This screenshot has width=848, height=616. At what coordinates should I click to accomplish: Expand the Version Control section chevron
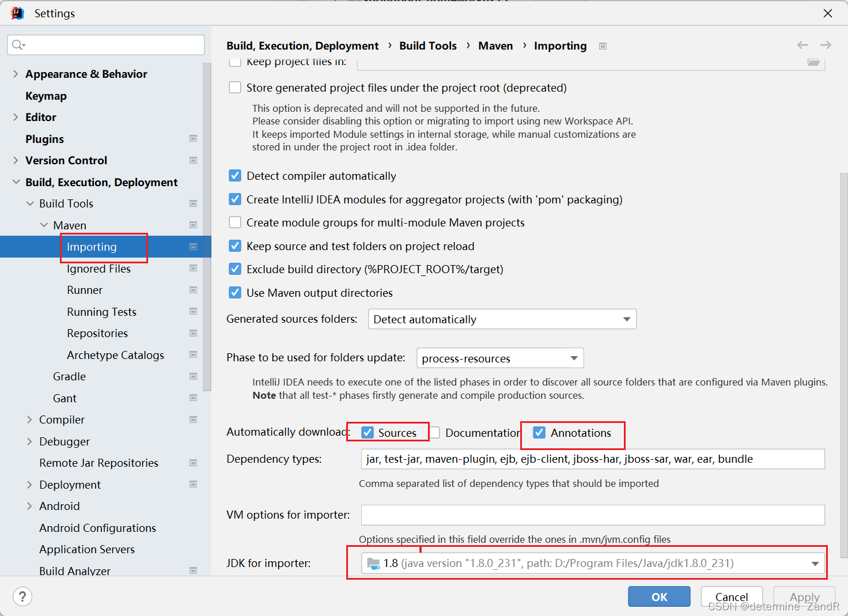tap(16, 160)
